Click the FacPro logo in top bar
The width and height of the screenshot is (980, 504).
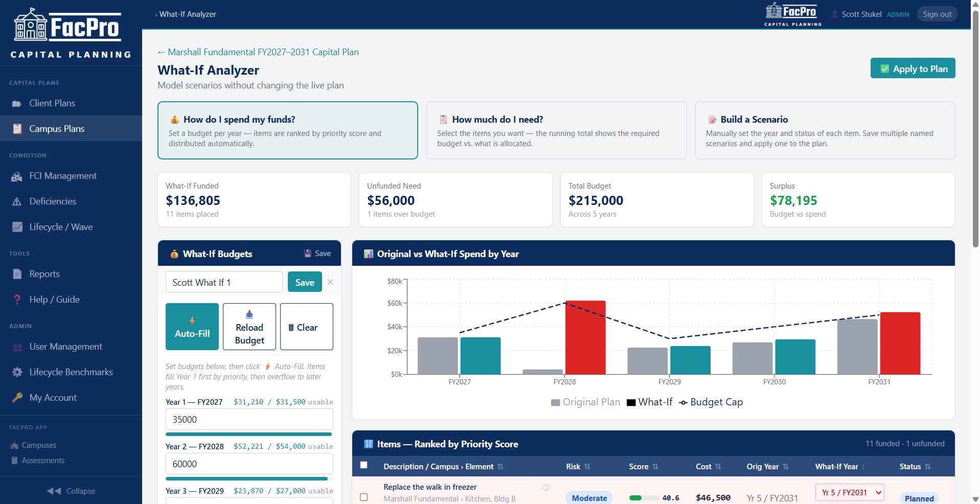[793, 14]
